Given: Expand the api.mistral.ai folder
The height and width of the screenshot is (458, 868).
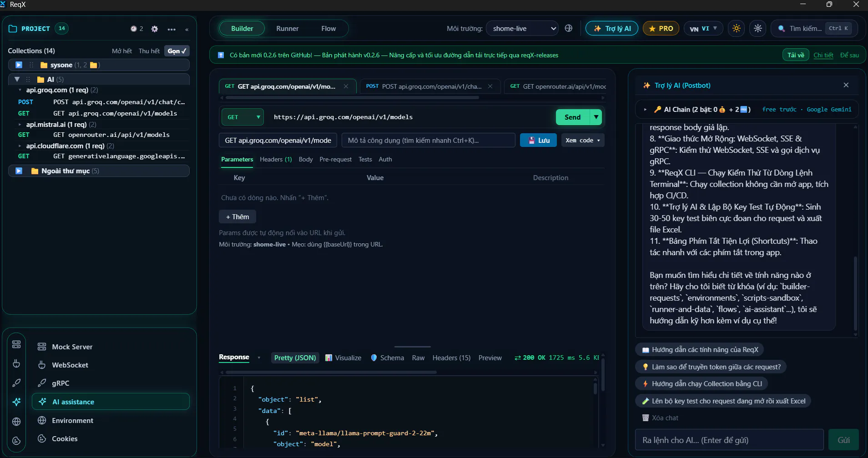Looking at the screenshot, I should click(20, 125).
